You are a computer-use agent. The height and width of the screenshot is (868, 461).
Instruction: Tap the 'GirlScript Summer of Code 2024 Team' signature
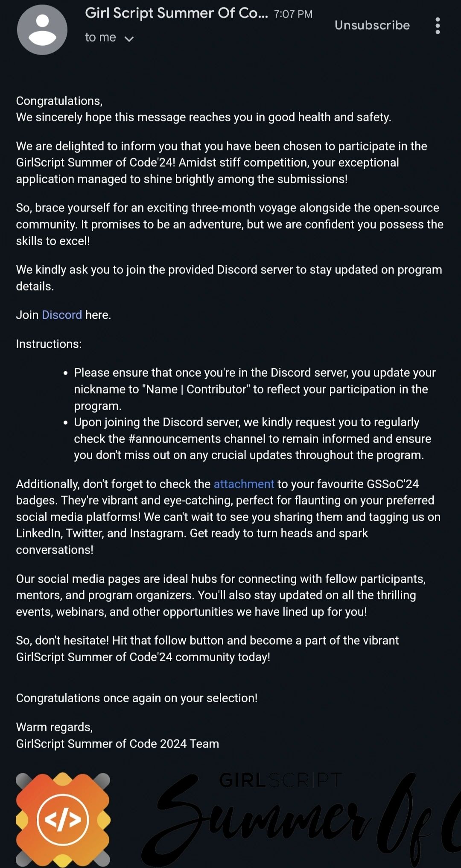[117, 744]
